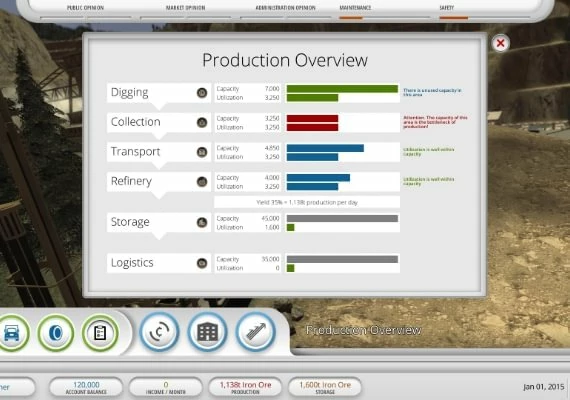Select the Logistics stage label

point(132,263)
